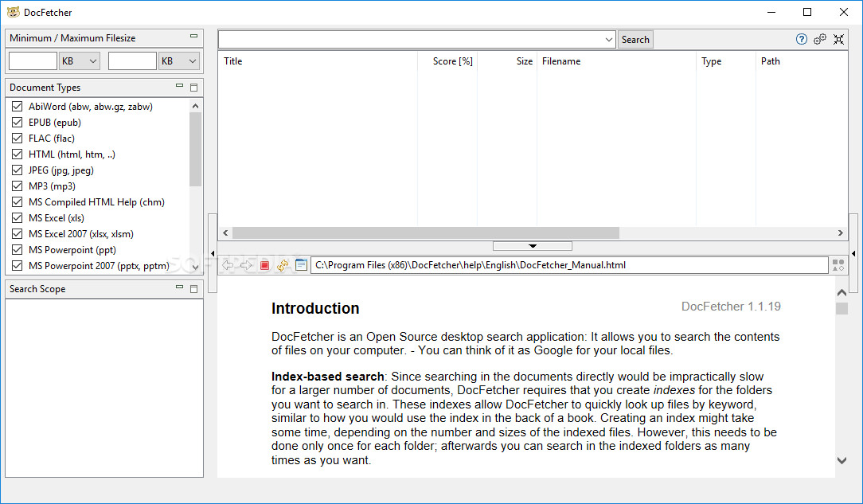Click the DocFetcher cat icon in title bar
Viewport: 863px width, 504px height.
click(13, 12)
